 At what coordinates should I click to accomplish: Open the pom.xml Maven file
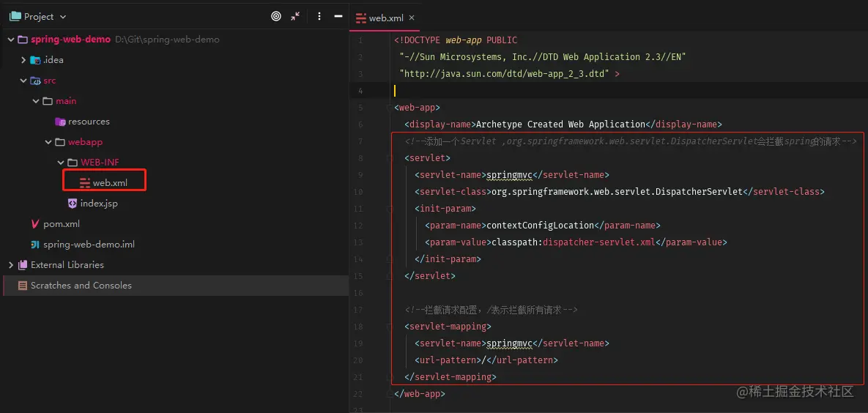coord(62,224)
